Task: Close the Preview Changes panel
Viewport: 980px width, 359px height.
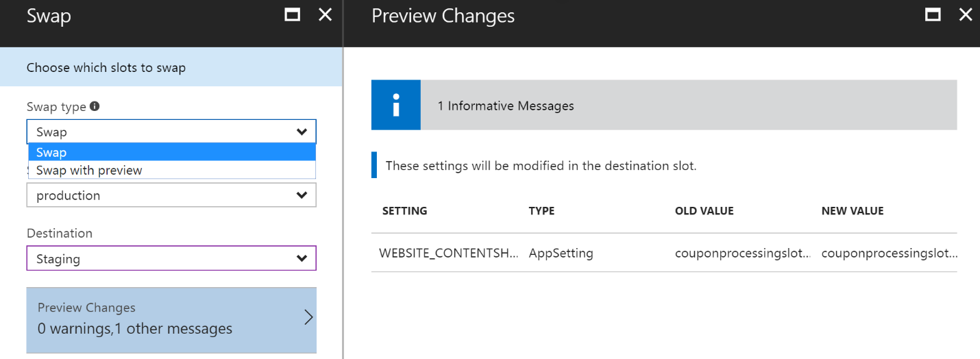Action: pyautogui.click(x=965, y=15)
